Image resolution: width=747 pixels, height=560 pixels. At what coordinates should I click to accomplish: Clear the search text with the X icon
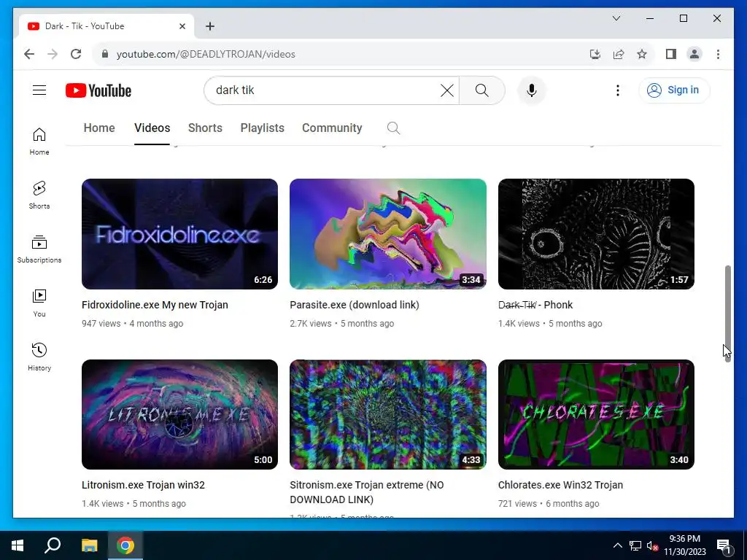click(x=447, y=90)
